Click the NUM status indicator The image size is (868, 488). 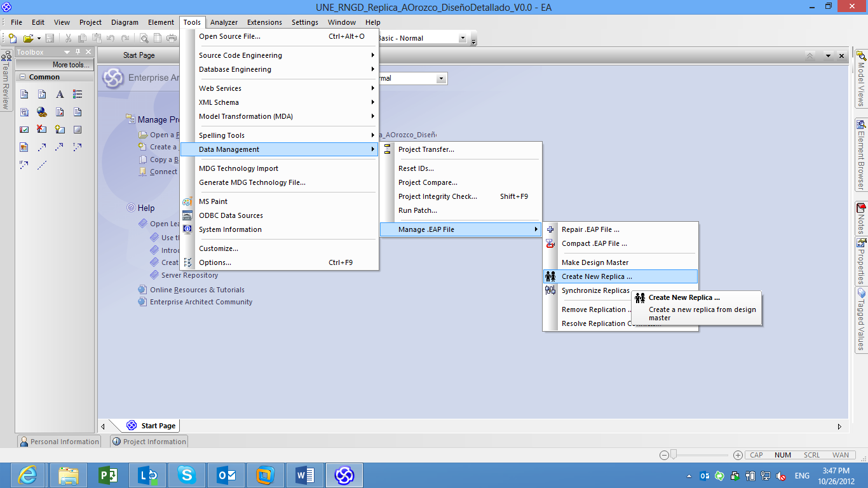click(782, 455)
